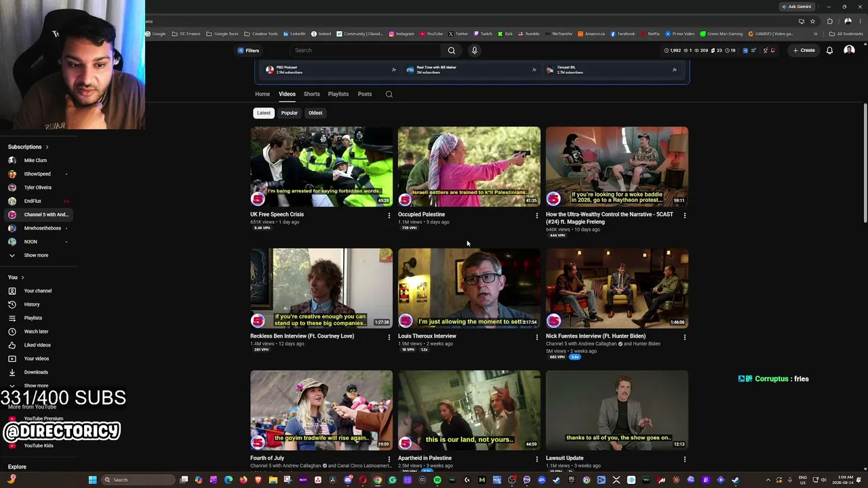Open the Create dropdown button
Image resolution: width=868 pixels, height=488 pixels.
pyautogui.click(x=804, y=50)
